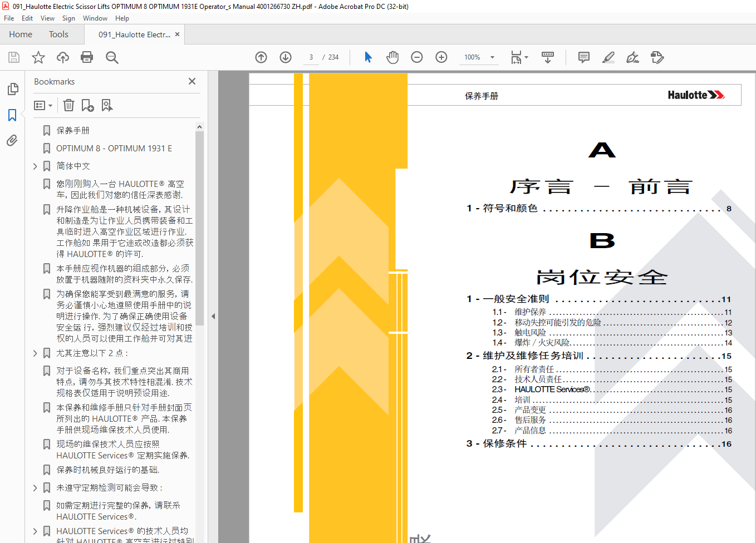756x543 pixels.
Task: Upload the file to cloud storage
Action: click(63, 57)
